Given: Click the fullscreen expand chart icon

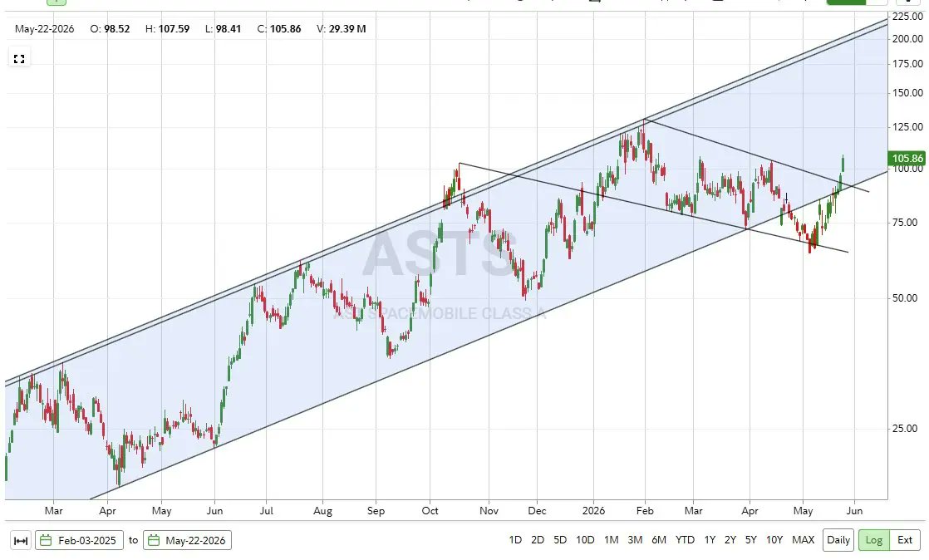Looking at the screenshot, I should pyautogui.click(x=19, y=59).
